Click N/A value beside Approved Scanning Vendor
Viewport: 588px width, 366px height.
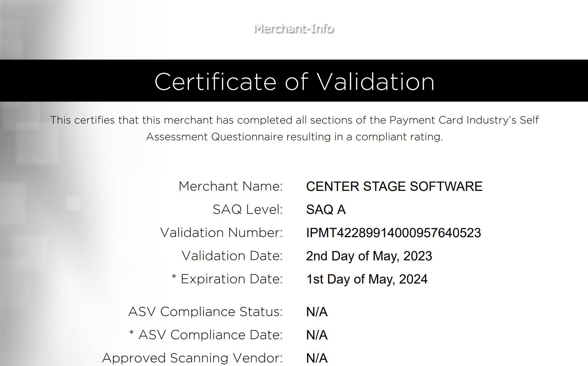click(317, 358)
